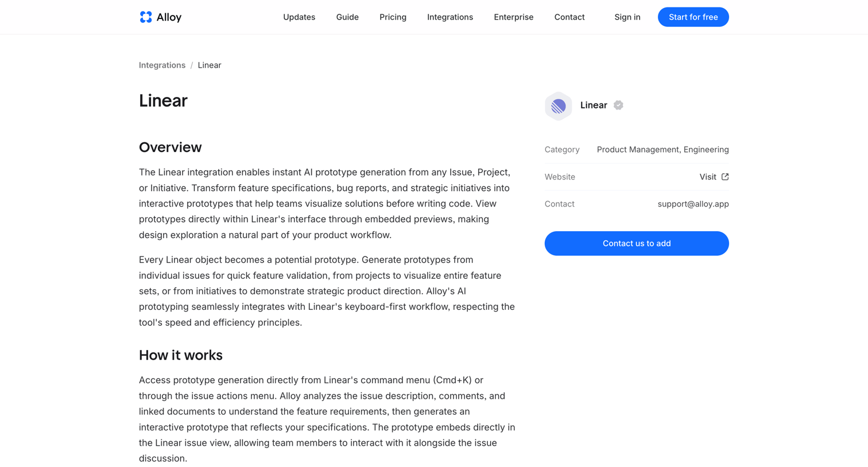
Task: Open the Guide nav item
Action: coord(347,17)
